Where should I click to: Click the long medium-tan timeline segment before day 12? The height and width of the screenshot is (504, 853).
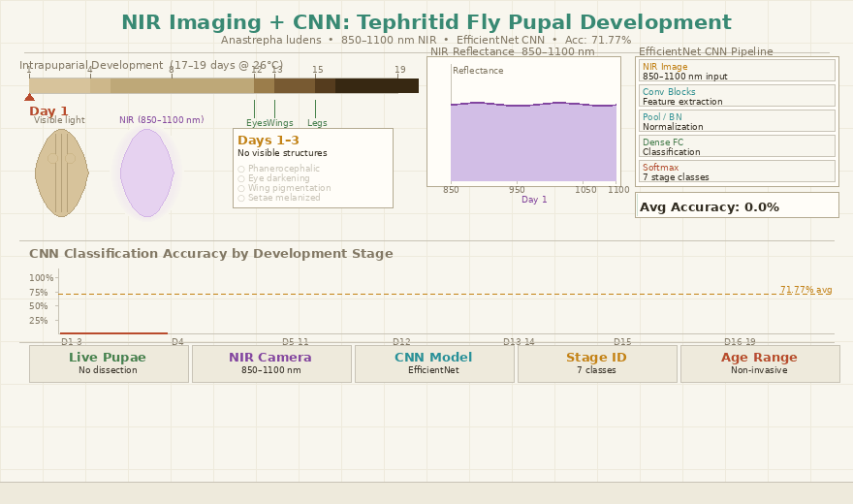click(x=182, y=86)
